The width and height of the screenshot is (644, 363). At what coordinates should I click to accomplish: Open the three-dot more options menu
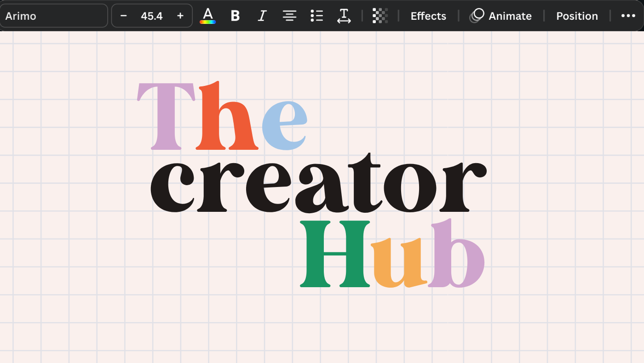628,16
